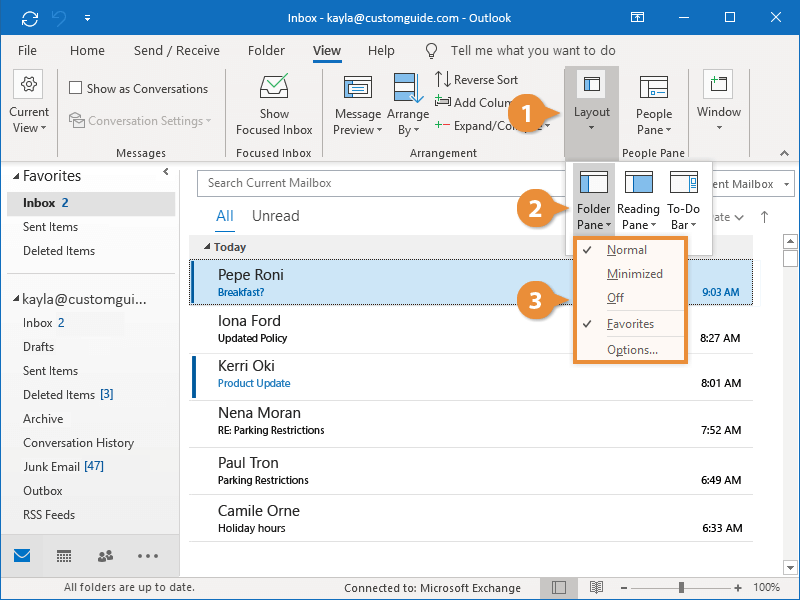Screen dimensions: 800x600
Task: Open the To-Do Bar options
Action: 683,200
